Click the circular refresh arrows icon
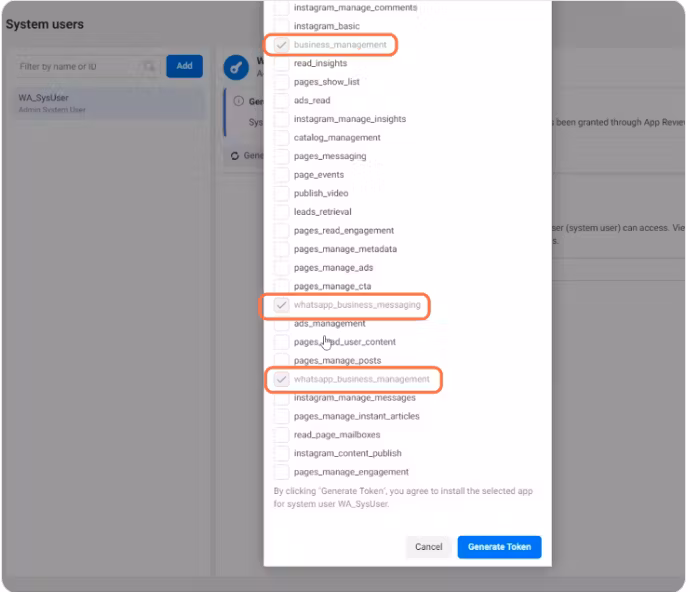 (235, 156)
